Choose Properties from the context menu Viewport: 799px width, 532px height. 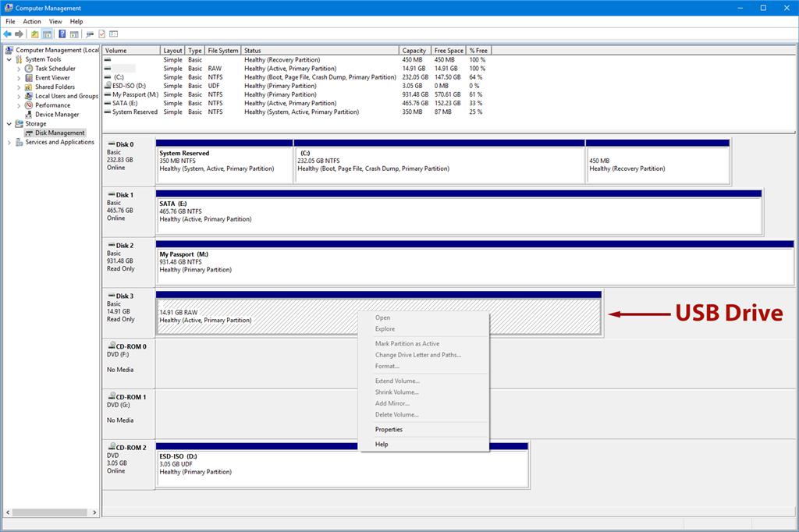coord(389,429)
